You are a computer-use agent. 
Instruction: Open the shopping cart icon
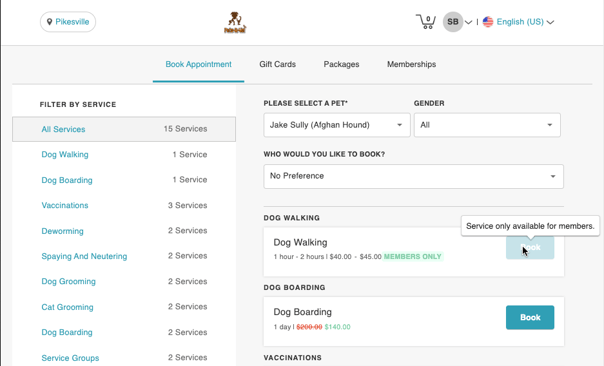click(426, 22)
